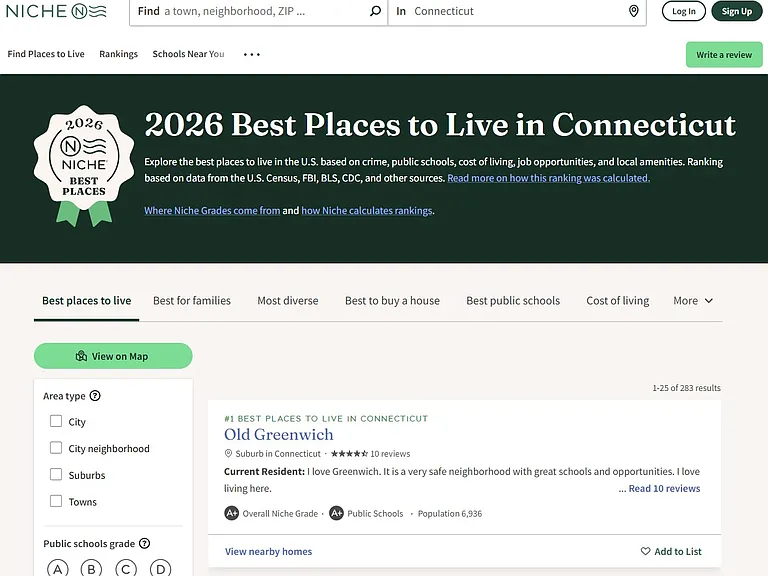The height and width of the screenshot is (576, 768).
Task: Switch to Cost of living tab
Action: pos(618,301)
